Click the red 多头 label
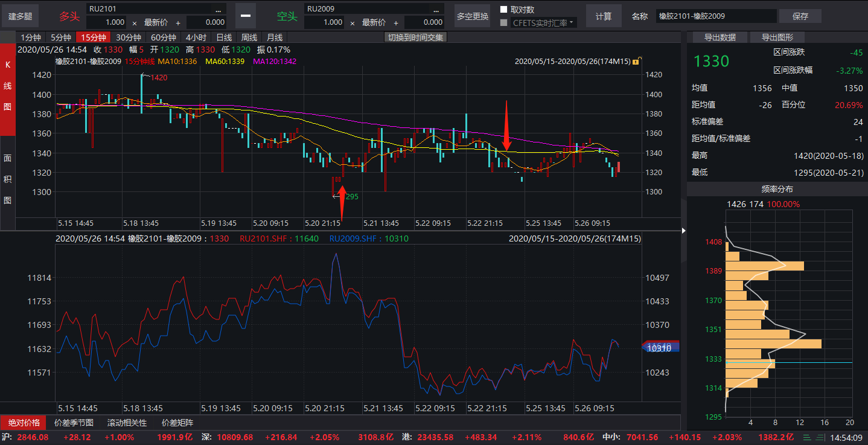The image size is (868, 445). tap(69, 16)
